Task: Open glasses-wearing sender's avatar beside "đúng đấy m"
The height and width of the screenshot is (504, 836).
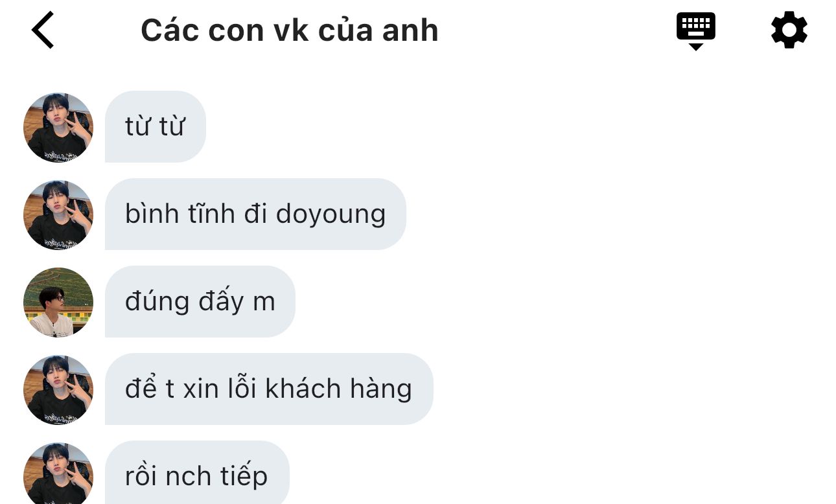Action: (58, 302)
